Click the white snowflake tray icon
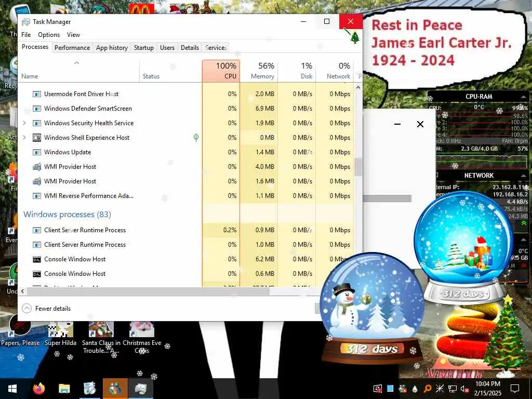532x399 pixels. click(440, 389)
